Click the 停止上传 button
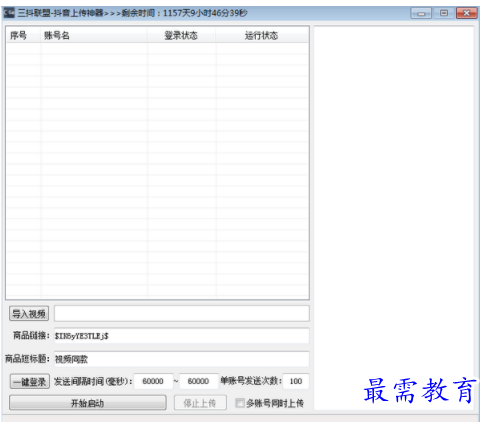 (200, 403)
